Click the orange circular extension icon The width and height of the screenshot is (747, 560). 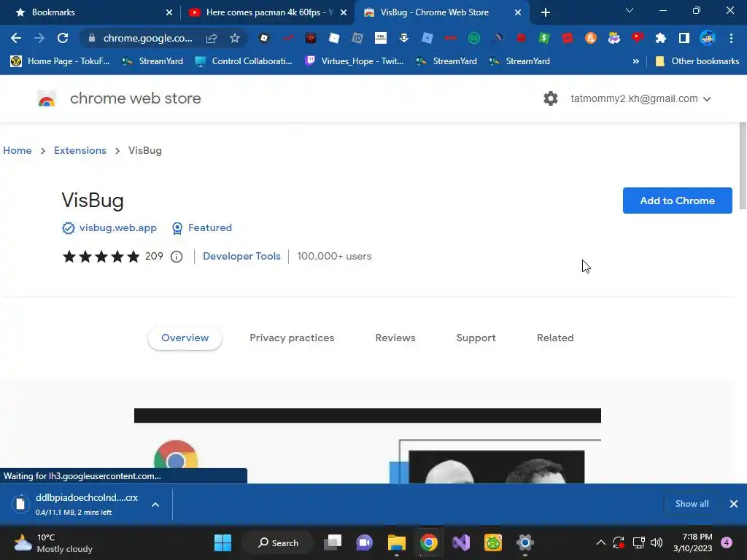click(x=591, y=38)
